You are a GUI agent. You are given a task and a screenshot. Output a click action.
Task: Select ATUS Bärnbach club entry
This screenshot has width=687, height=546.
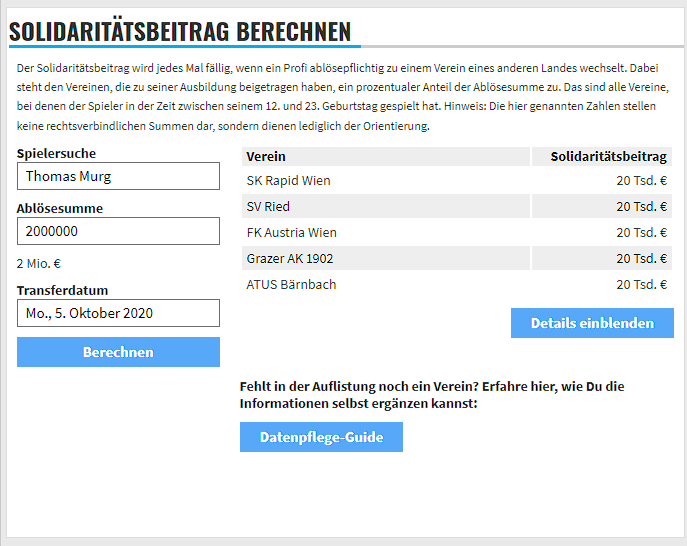pos(291,285)
